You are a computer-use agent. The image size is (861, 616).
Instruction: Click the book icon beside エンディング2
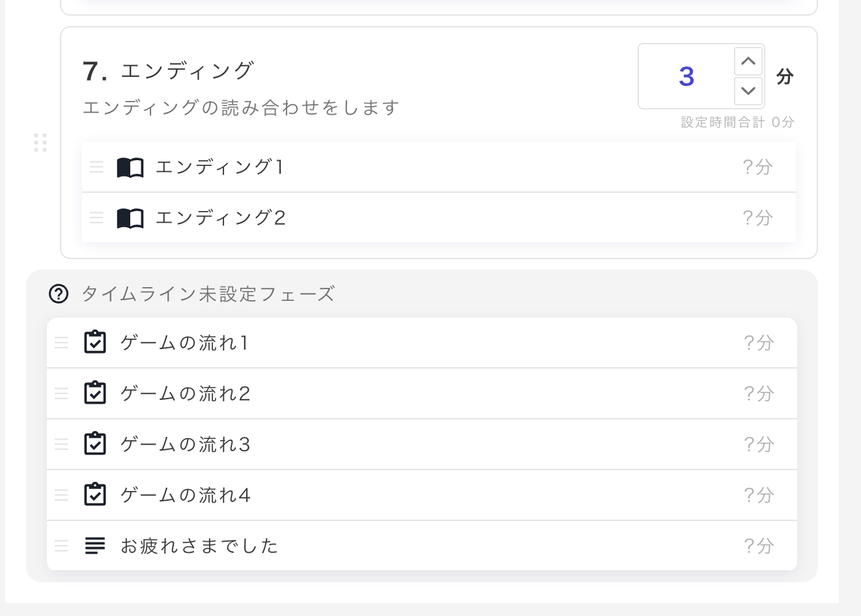[130, 218]
